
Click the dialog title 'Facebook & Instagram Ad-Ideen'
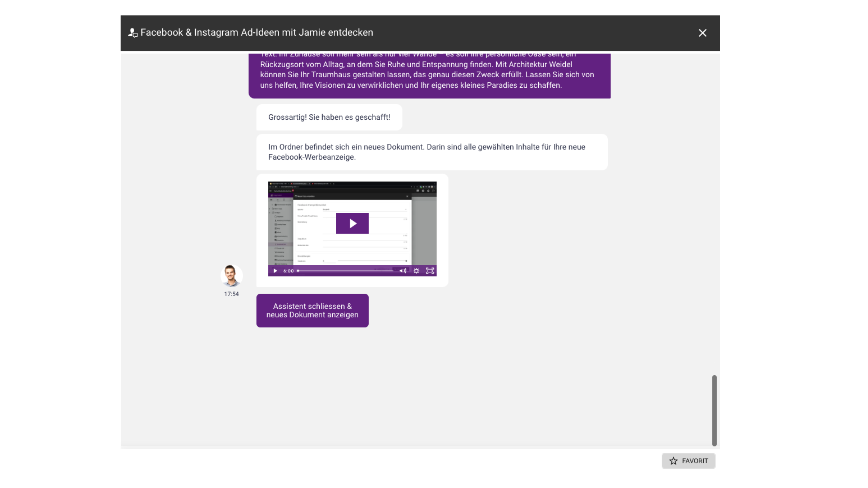click(x=257, y=33)
